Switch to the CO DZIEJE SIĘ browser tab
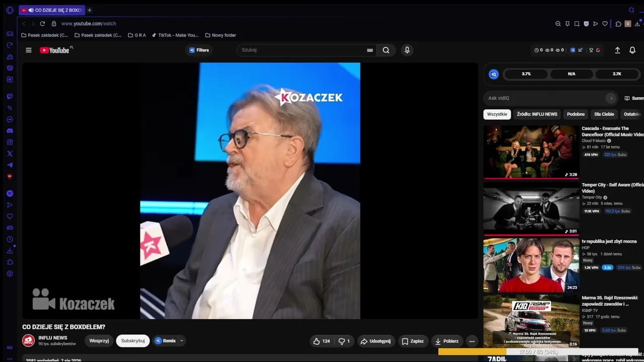Viewport: 644px width, 362px height. click(52, 10)
